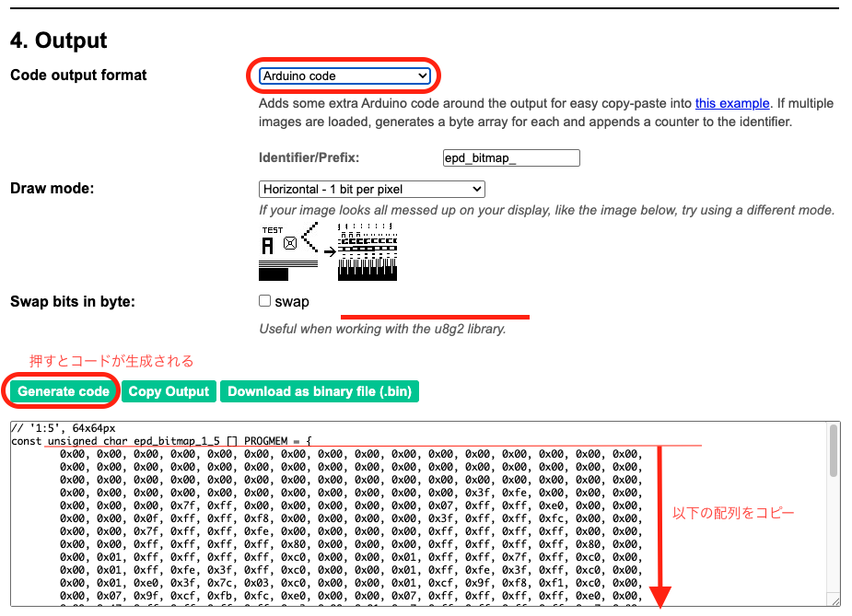This screenshot has width=852, height=616.
Task: Click the correct TEST sample image
Action: tap(289, 252)
